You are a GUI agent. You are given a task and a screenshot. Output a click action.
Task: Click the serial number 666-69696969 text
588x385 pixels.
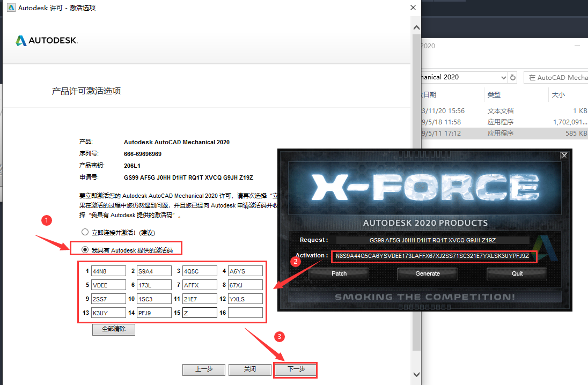pos(143,154)
